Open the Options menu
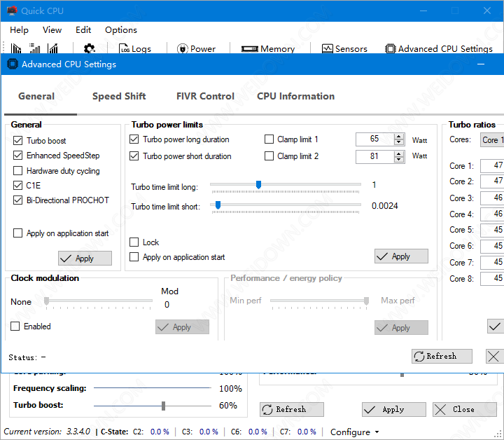This screenshot has height=440, width=504. click(121, 30)
